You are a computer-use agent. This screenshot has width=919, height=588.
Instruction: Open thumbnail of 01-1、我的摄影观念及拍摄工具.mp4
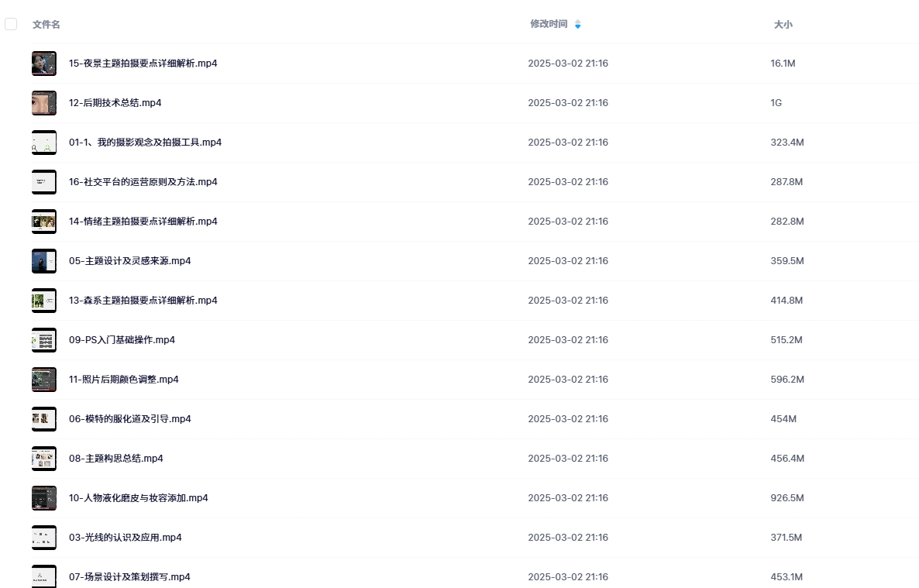tap(43, 143)
